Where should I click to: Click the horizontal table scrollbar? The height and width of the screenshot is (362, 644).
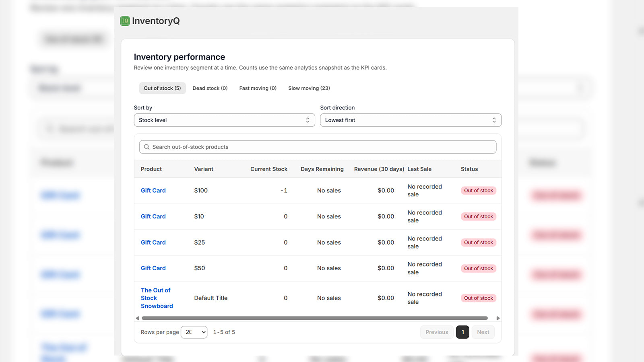coord(315,318)
